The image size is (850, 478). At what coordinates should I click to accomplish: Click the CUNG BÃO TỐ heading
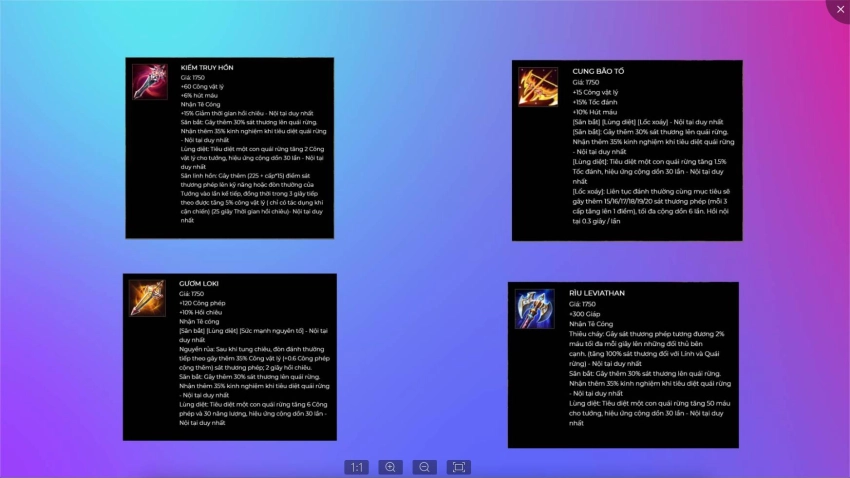(598, 72)
